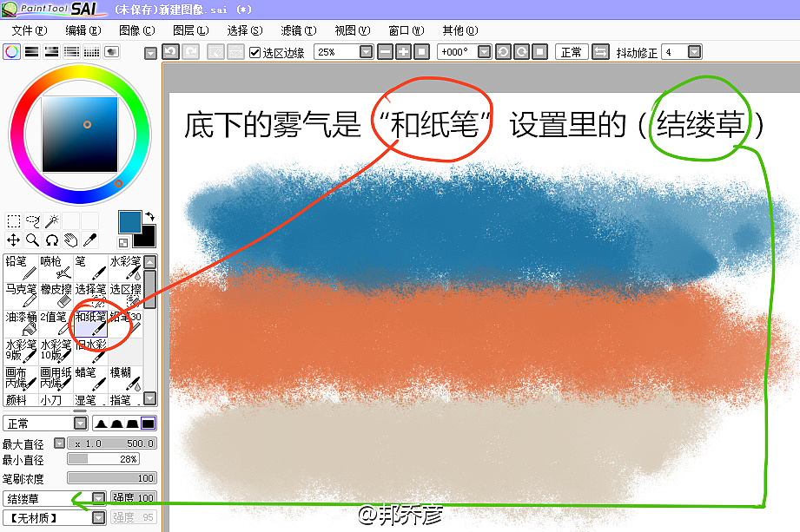This screenshot has height=532, width=800.
Task: Select the 橡皮擦 eraser brush
Action: click(56, 293)
